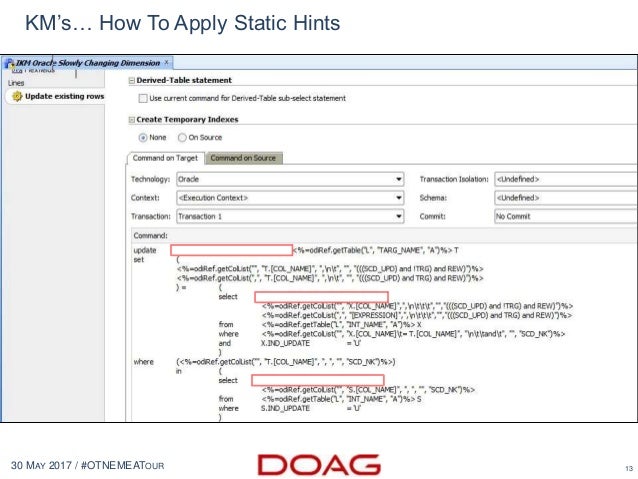Click the Command: label header
The height and width of the screenshot is (479, 638).
pos(150,236)
